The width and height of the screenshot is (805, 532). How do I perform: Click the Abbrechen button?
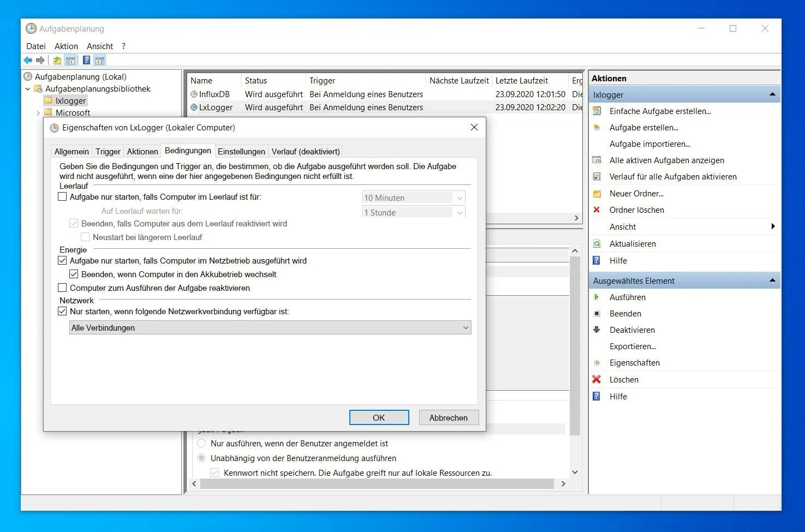pos(449,417)
